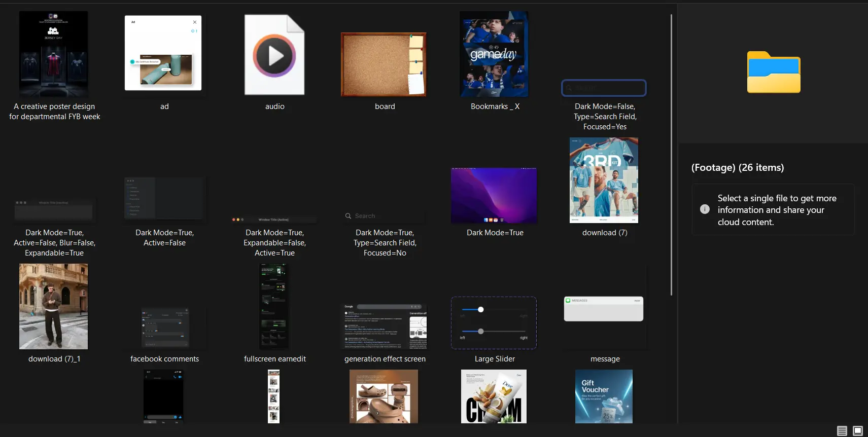Select the fullscreen earnedit file
The image size is (868, 437).
point(274,306)
